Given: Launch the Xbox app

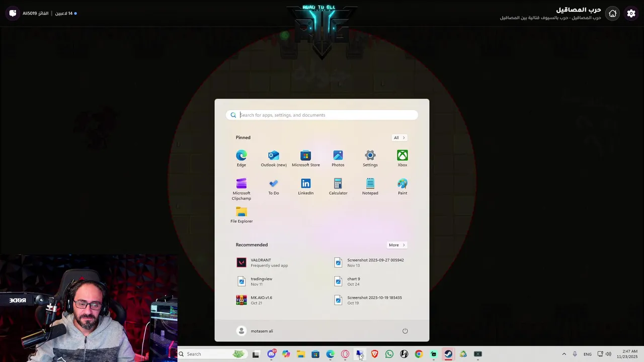Looking at the screenshot, I should [x=403, y=158].
